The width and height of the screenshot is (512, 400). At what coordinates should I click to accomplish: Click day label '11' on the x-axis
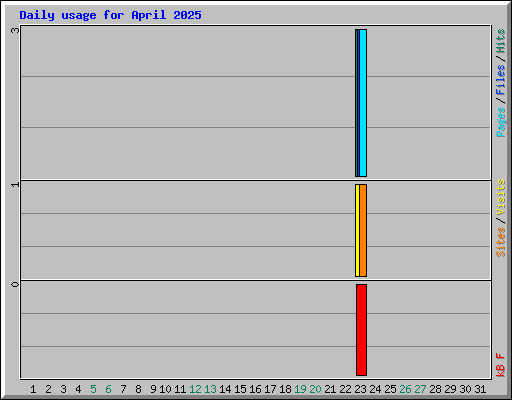[180, 389]
